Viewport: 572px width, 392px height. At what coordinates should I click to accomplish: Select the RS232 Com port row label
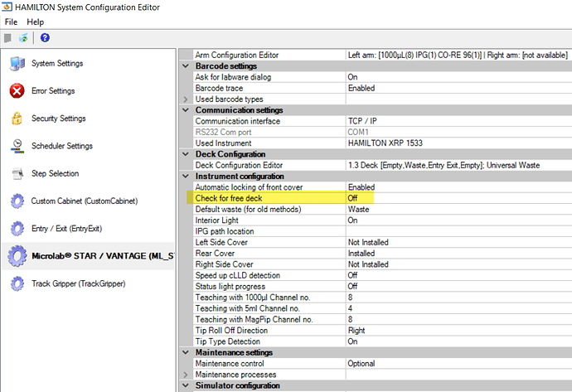(223, 132)
